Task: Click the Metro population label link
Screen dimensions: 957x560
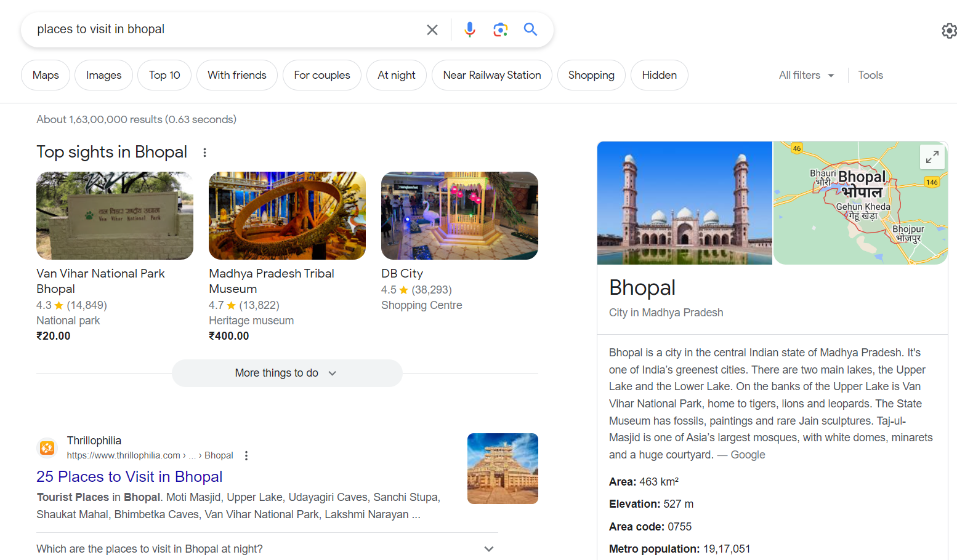Action: click(654, 549)
